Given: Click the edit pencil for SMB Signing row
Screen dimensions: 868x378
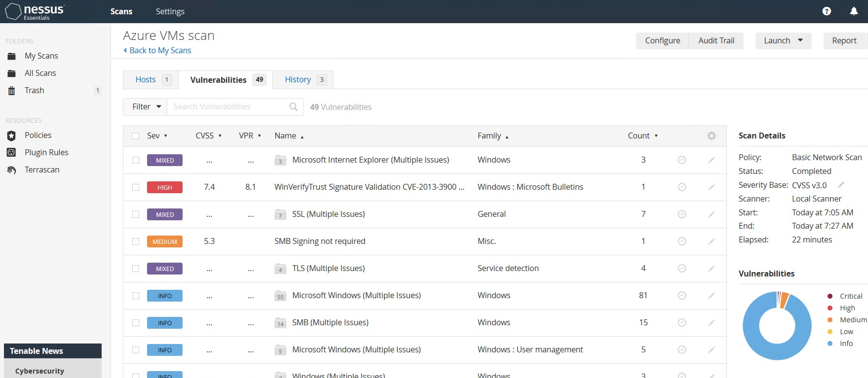Looking at the screenshot, I should [712, 241].
